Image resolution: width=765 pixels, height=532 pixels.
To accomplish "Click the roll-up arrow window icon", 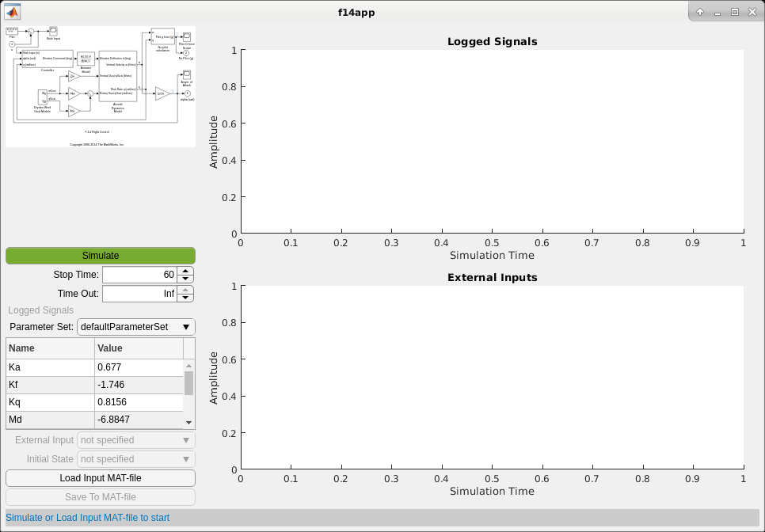I will coord(699,12).
